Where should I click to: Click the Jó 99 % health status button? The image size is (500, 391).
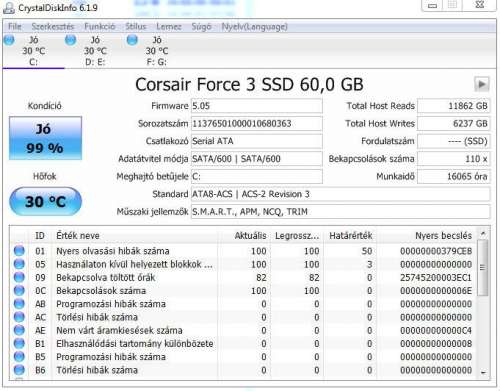pyautogui.click(x=45, y=138)
